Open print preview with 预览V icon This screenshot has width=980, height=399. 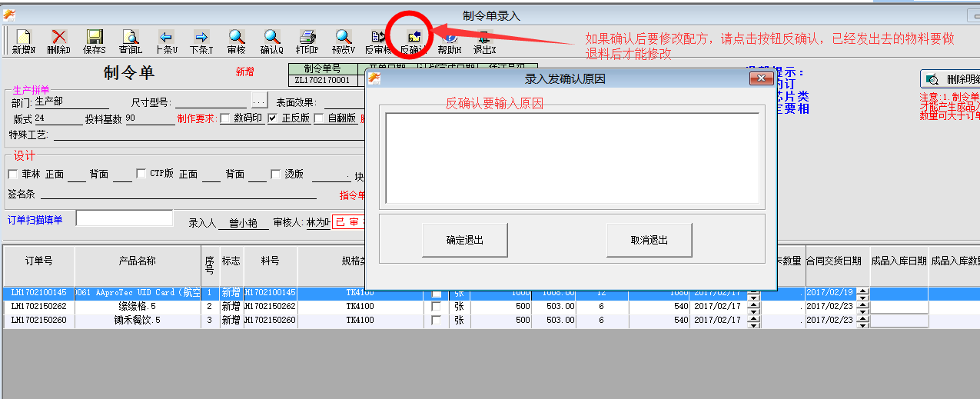tap(344, 42)
